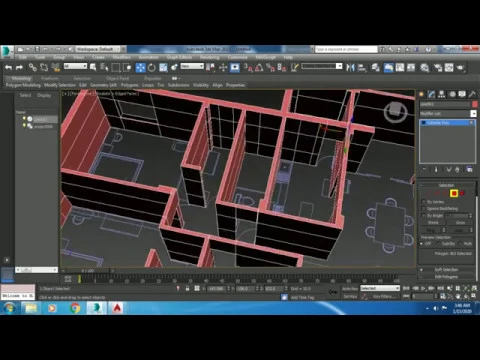Viewport: 480px width, 360px height.
Task: Click the Angle Snap toggle icon
Action: pyautogui.click(x=259, y=68)
